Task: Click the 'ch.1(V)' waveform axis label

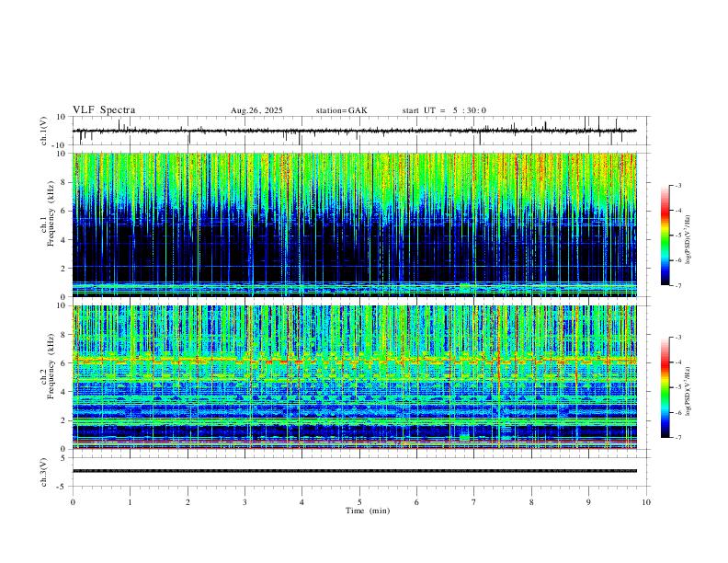Action: coord(44,131)
